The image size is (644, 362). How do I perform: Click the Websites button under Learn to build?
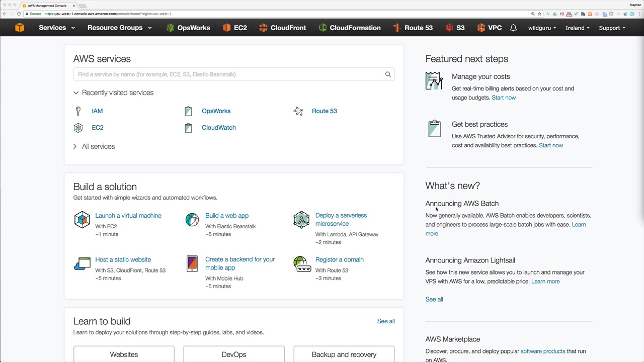[124, 354]
